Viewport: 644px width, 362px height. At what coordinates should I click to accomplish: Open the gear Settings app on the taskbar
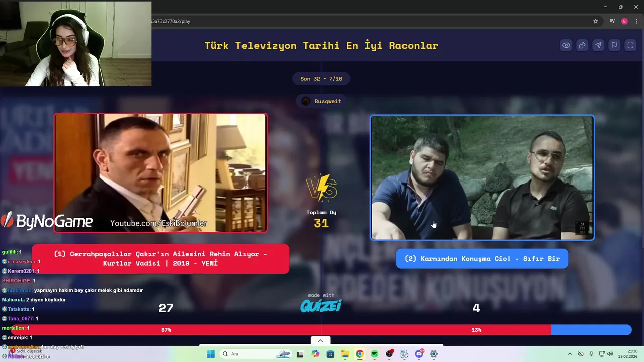click(x=434, y=354)
